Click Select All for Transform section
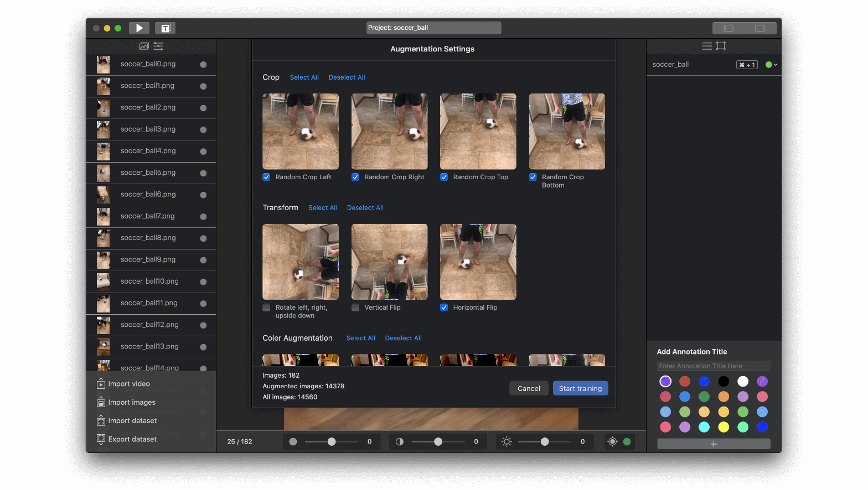This screenshot has height=490, width=868. 323,208
